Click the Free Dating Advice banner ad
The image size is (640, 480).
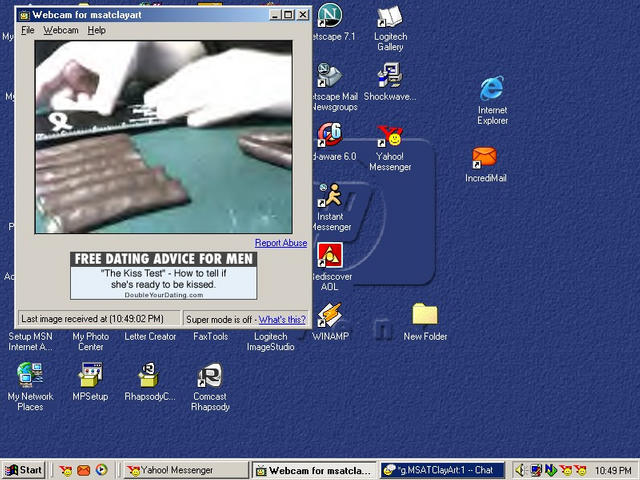click(x=163, y=276)
